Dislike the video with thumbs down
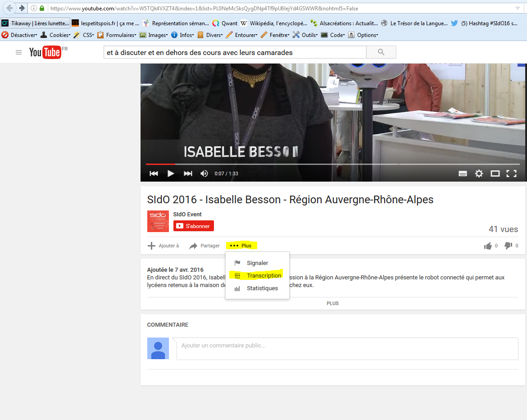 508,246
